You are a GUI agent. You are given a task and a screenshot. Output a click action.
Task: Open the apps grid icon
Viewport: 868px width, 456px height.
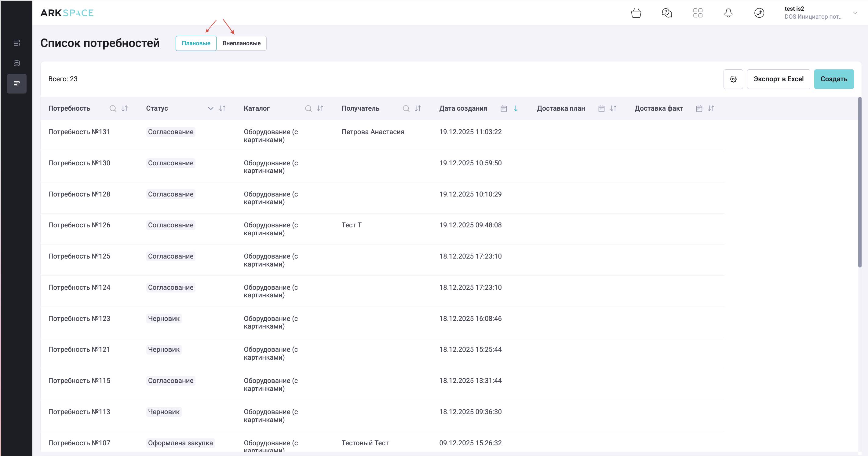click(698, 13)
